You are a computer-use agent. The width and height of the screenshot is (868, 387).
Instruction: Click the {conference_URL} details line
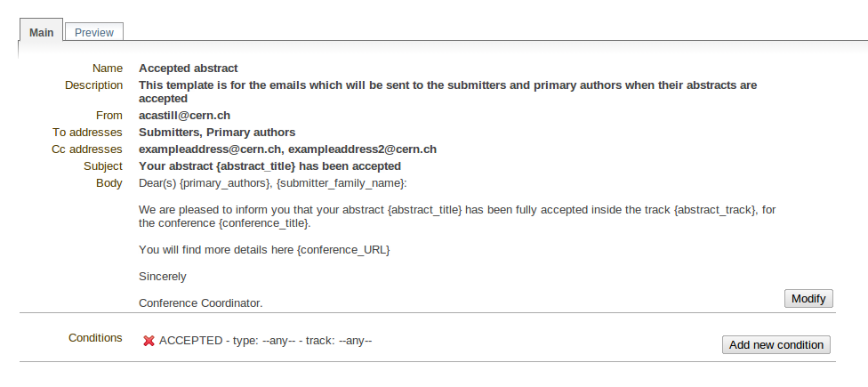pyautogui.click(x=264, y=250)
